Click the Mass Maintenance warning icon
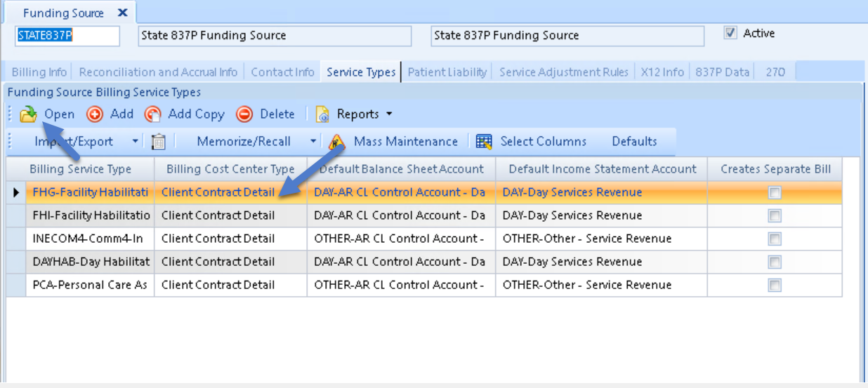The height and width of the screenshot is (388, 868). [337, 142]
